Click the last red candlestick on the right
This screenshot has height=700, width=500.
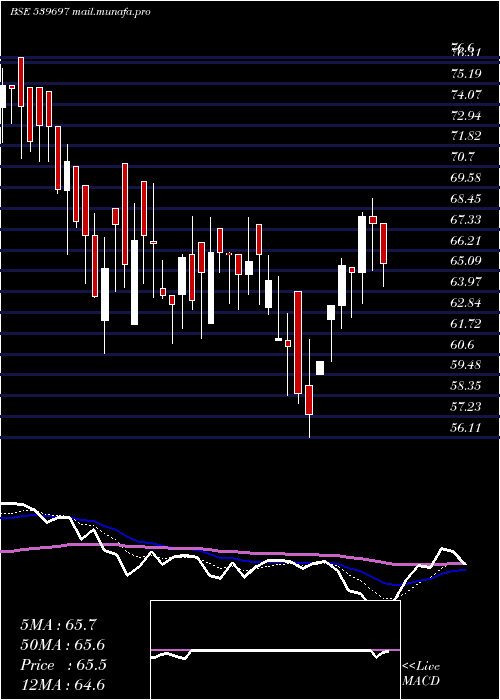pyautogui.click(x=383, y=243)
